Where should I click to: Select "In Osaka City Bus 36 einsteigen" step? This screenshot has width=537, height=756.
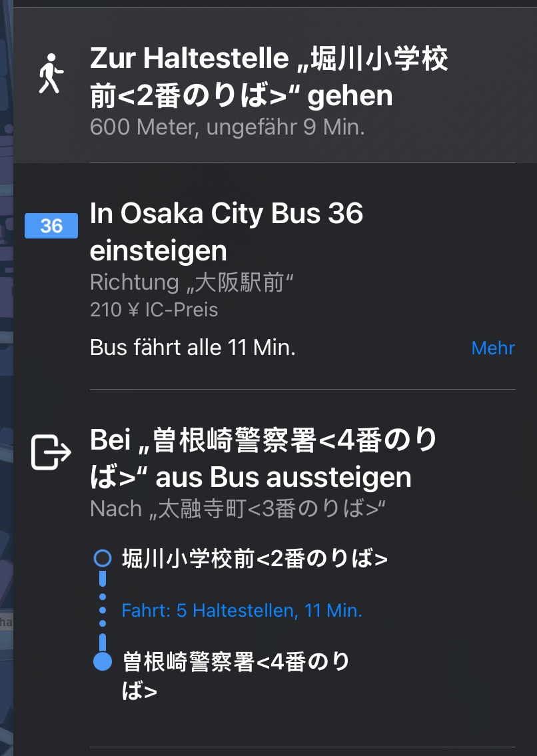(227, 232)
